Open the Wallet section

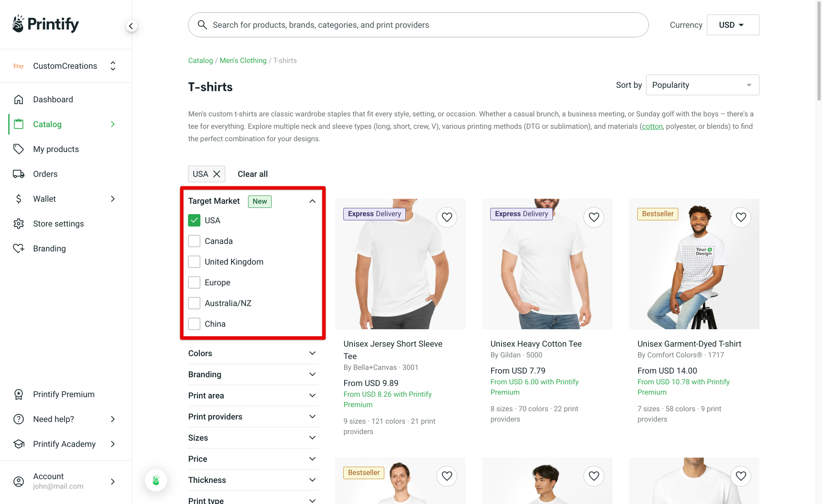click(x=44, y=199)
